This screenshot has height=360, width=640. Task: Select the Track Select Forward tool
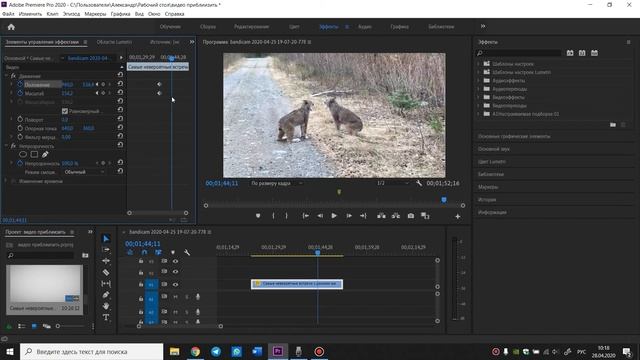(x=106, y=249)
